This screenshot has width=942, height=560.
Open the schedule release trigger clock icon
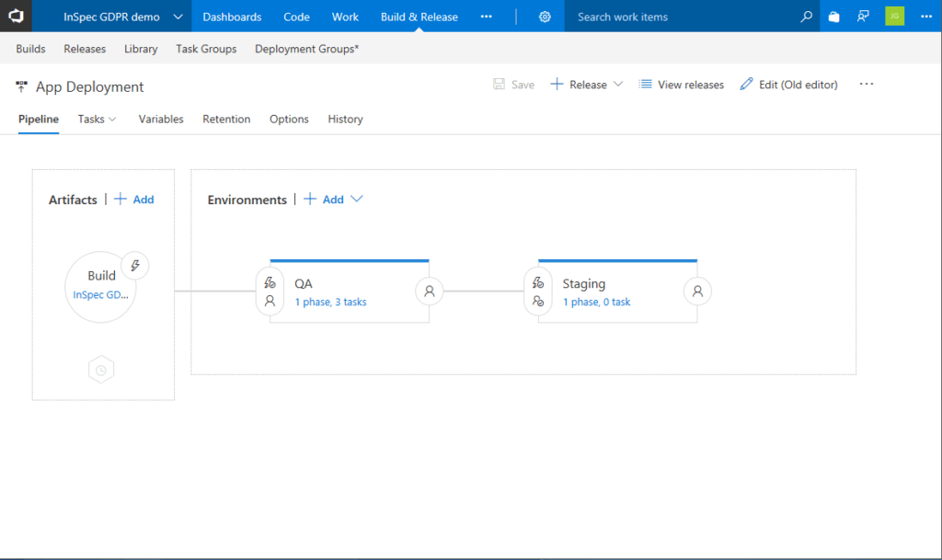(101, 370)
